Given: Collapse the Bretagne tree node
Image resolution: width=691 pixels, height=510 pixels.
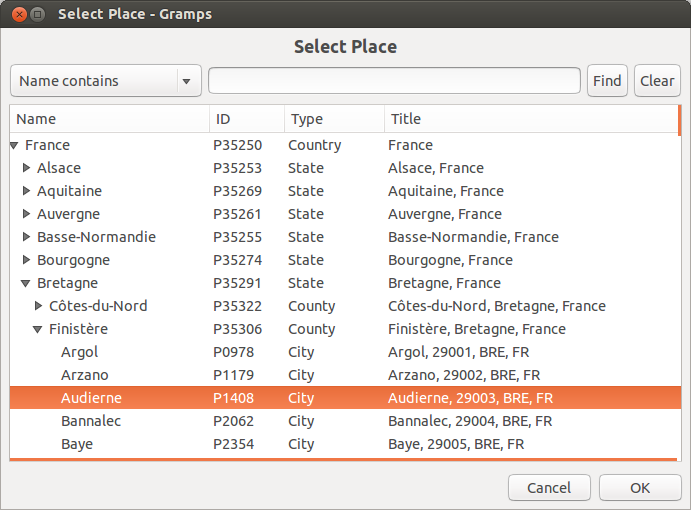Looking at the screenshot, I should point(26,283).
